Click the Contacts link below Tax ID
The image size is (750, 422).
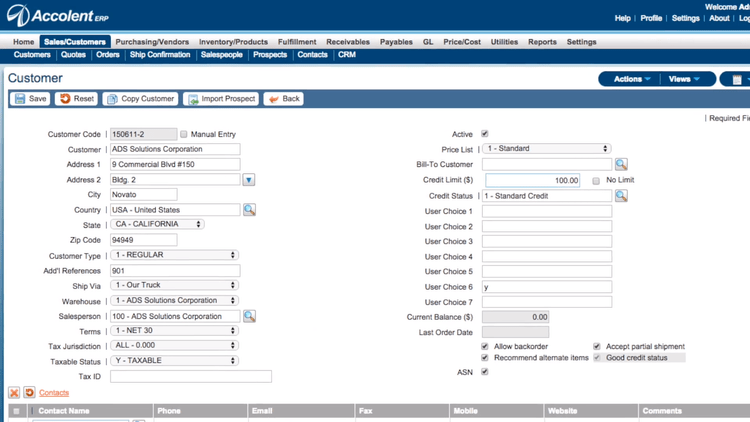point(54,393)
